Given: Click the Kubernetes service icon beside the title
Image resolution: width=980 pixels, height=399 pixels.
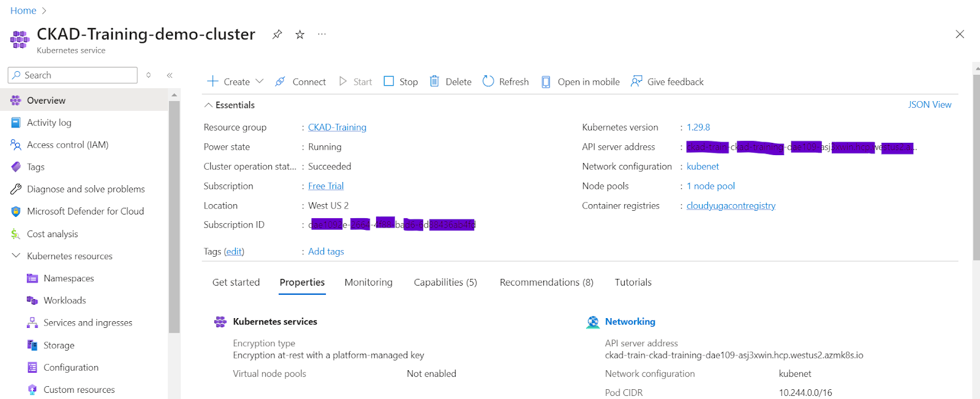Looking at the screenshot, I should [x=20, y=40].
